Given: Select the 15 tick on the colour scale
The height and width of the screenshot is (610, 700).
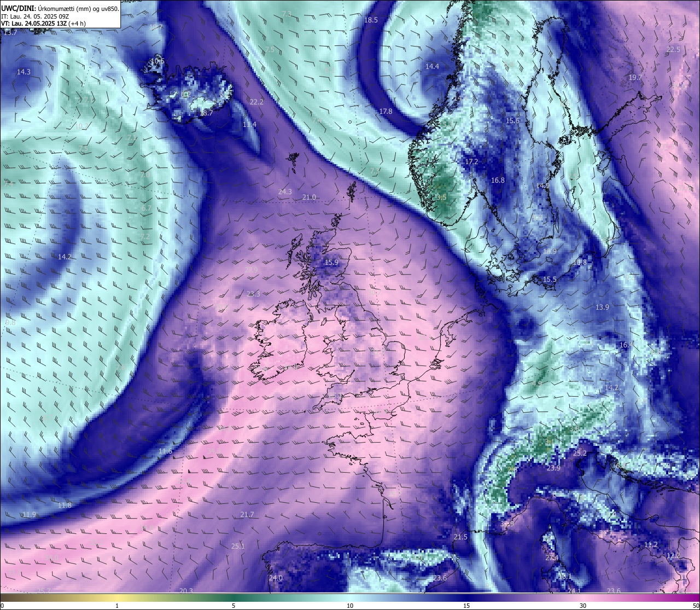Looking at the screenshot, I should 466,605.
